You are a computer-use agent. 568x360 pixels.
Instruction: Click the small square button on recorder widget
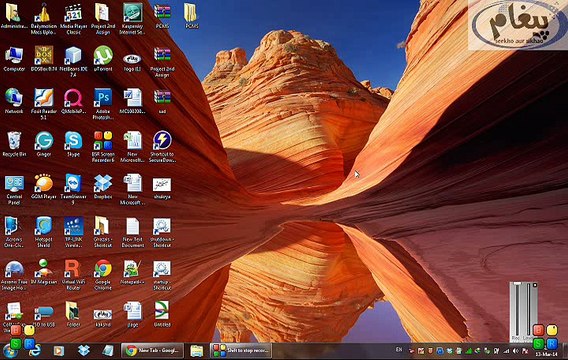(535, 285)
